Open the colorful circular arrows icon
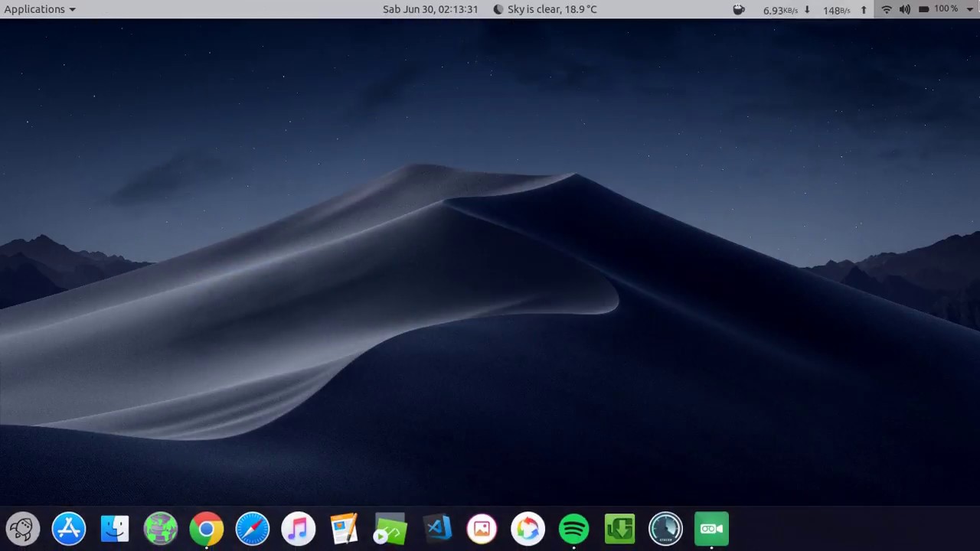Viewport: 980px width, 551px height. pos(528,529)
